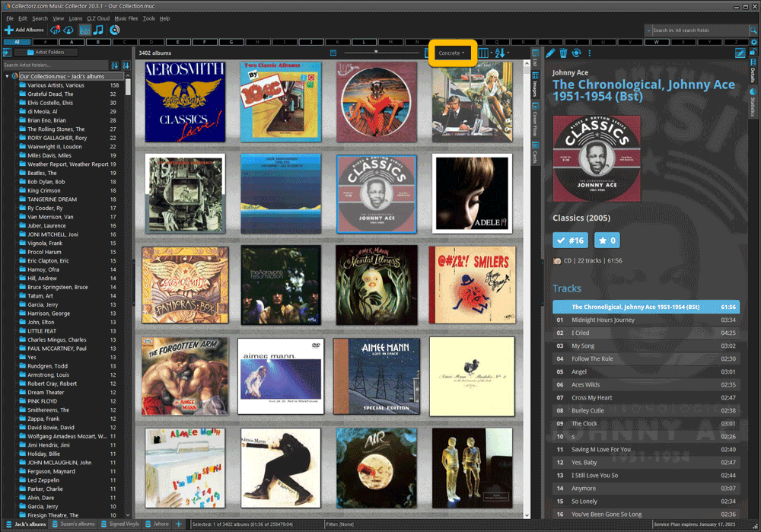Select track 07 Cross My Heart

point(646,397)
